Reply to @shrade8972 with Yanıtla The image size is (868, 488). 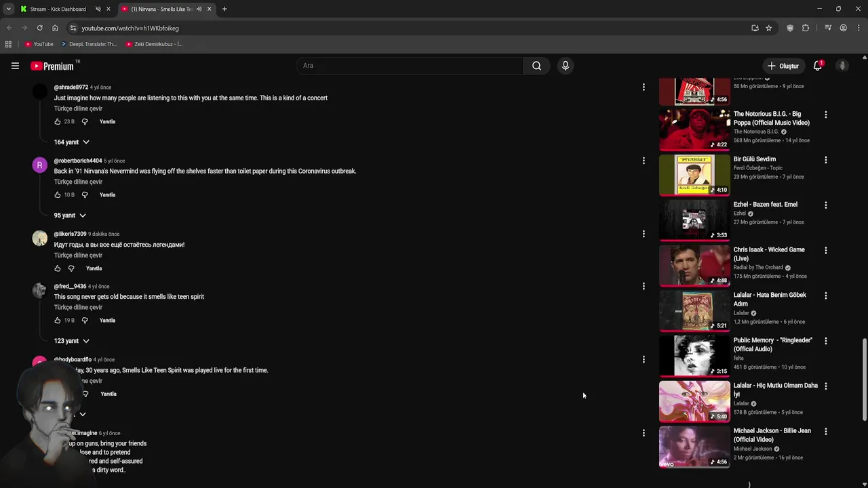click(107, 122)
